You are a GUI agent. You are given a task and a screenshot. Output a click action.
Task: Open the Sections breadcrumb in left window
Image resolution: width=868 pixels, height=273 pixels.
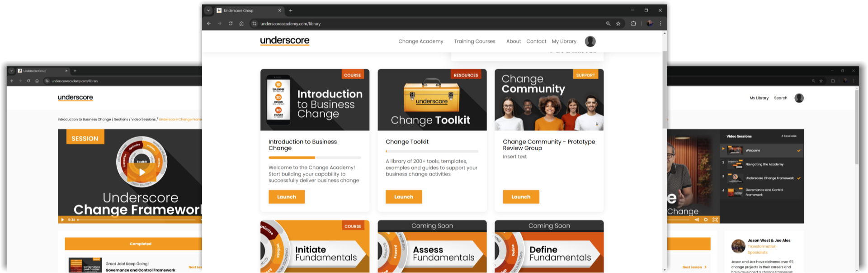(x=121, y=120)
